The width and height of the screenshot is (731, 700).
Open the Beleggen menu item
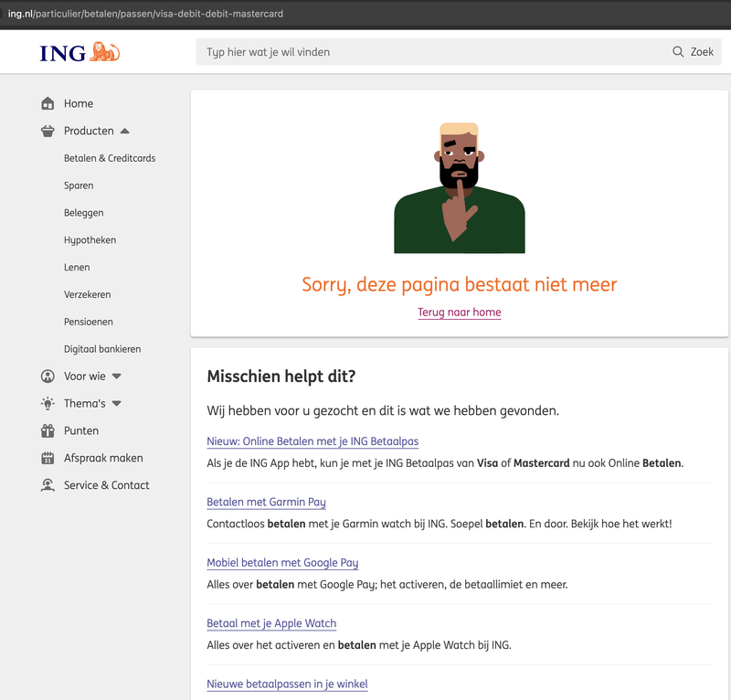[x=84, y=213]
